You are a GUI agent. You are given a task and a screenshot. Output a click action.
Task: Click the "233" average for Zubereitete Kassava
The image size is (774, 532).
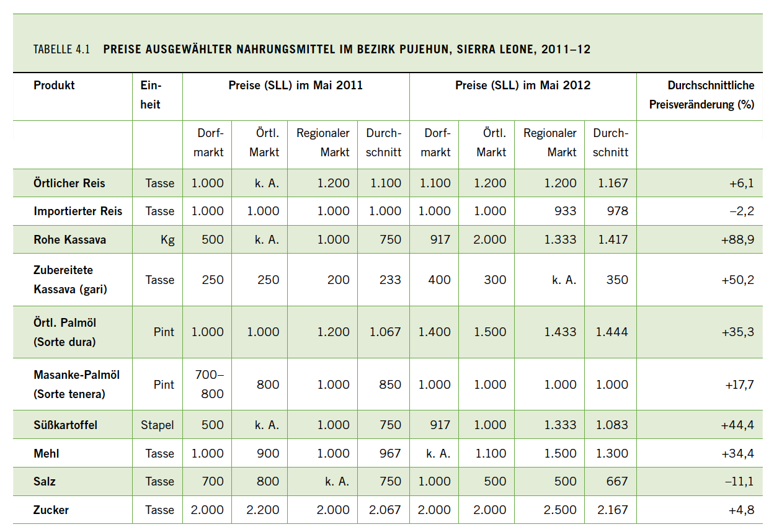(x=390, y=280)
